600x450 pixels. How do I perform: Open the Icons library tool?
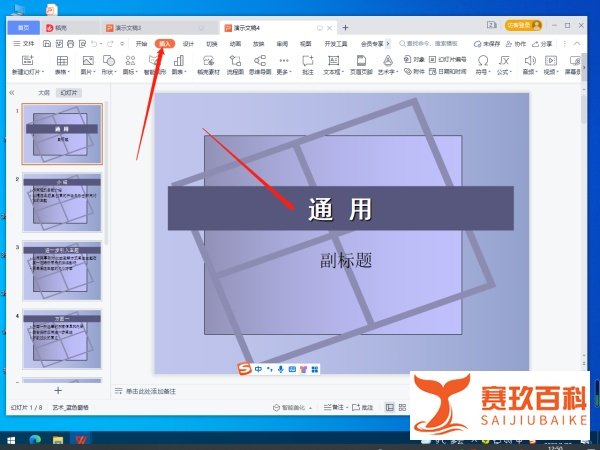[130, 60]
